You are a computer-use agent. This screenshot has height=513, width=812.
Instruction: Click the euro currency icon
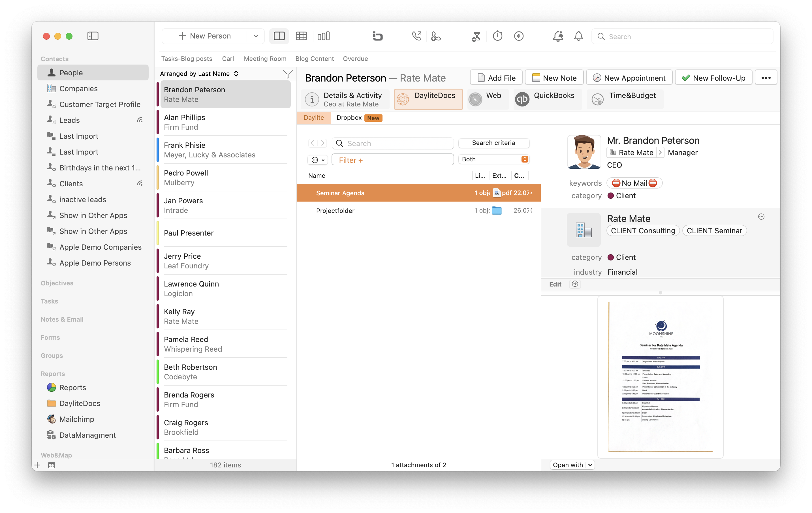click(519, 36)
